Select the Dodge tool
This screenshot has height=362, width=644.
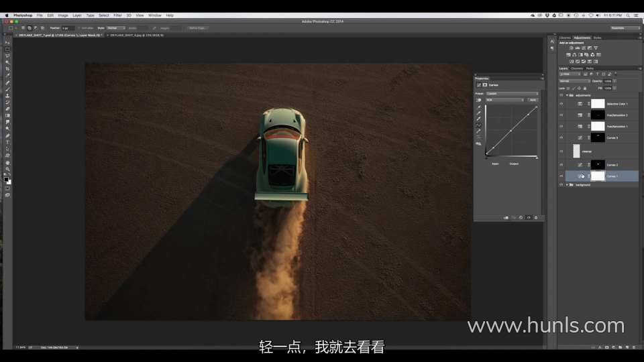(7, 129)
